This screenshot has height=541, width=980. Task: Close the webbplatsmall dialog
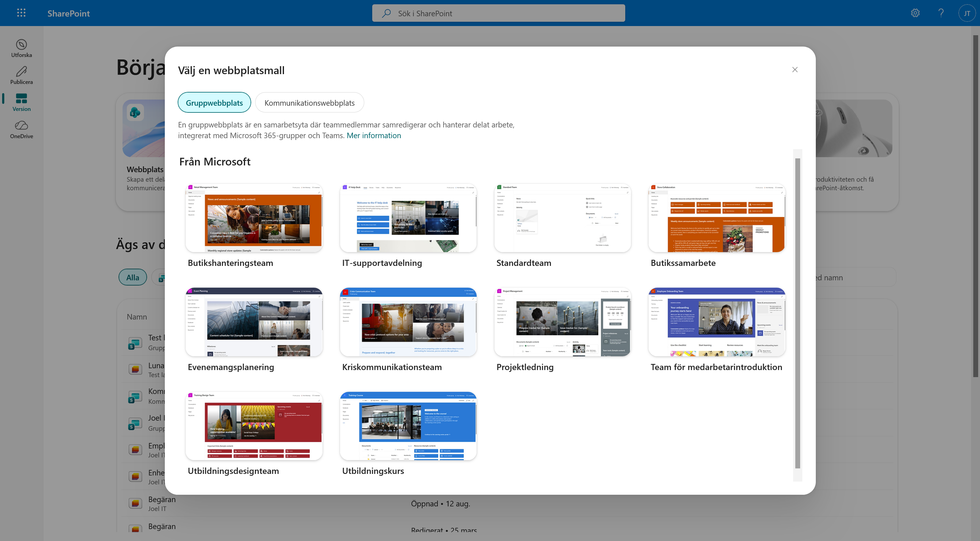795,69
